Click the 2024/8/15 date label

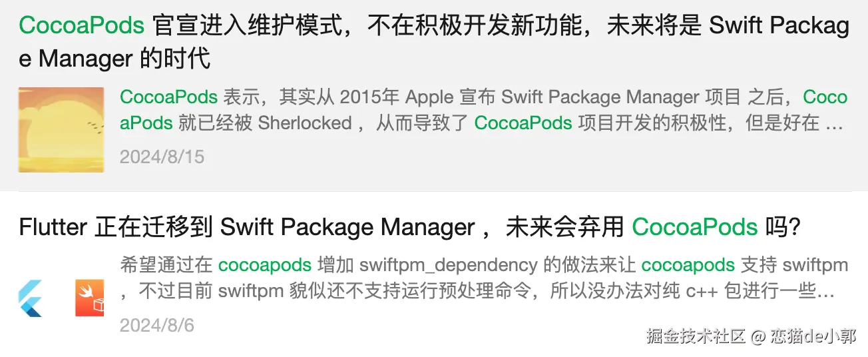[162, 157]
